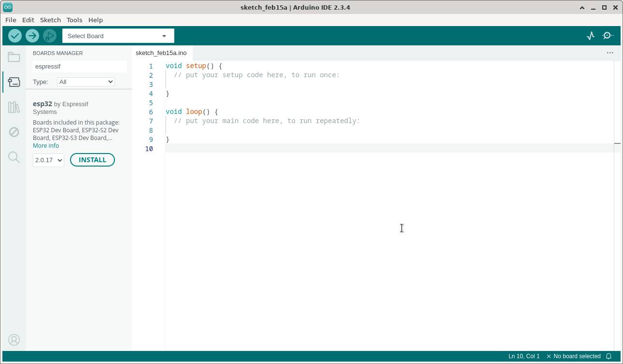Screen dimensions: 623x364
Task: Open the Sketch menu
Action: pyautogui.click(x=50, y=20)
